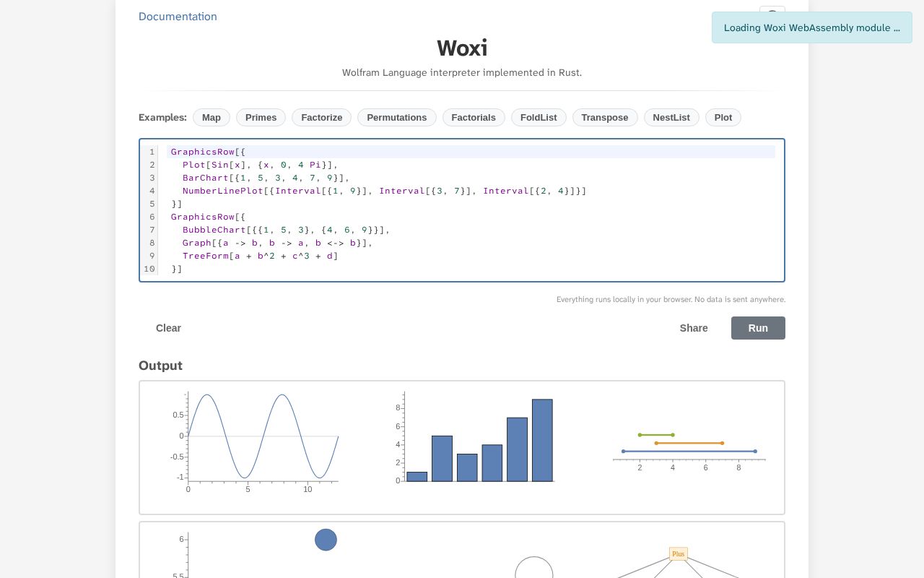This screenshot has width=924, height=578.
Task: Share the current code
Action: (694, 328)
